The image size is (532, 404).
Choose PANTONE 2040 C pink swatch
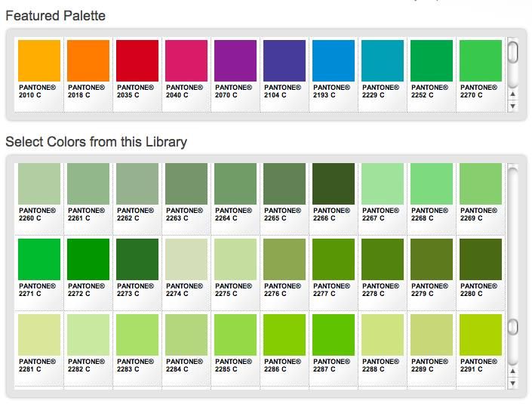coord(186,60)
